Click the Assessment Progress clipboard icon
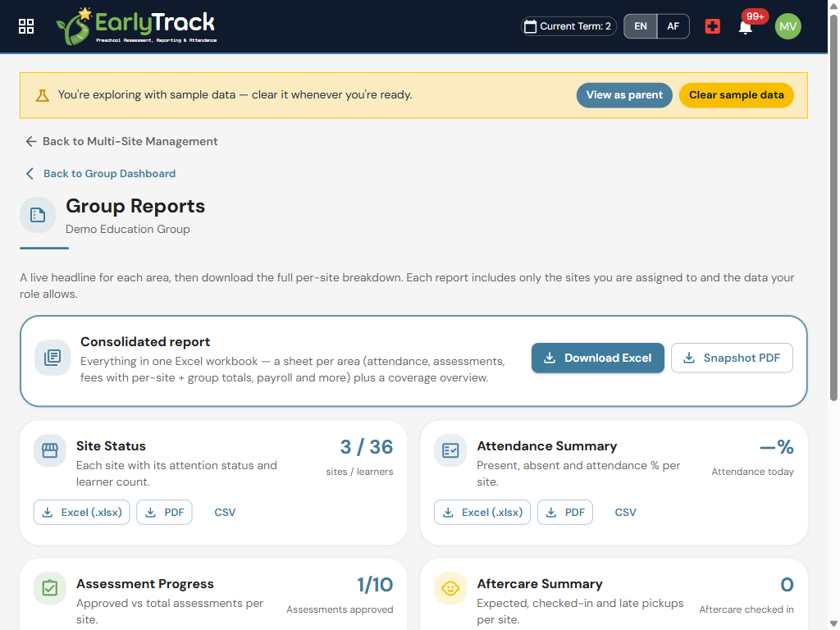840x630 pixels. 50,588
